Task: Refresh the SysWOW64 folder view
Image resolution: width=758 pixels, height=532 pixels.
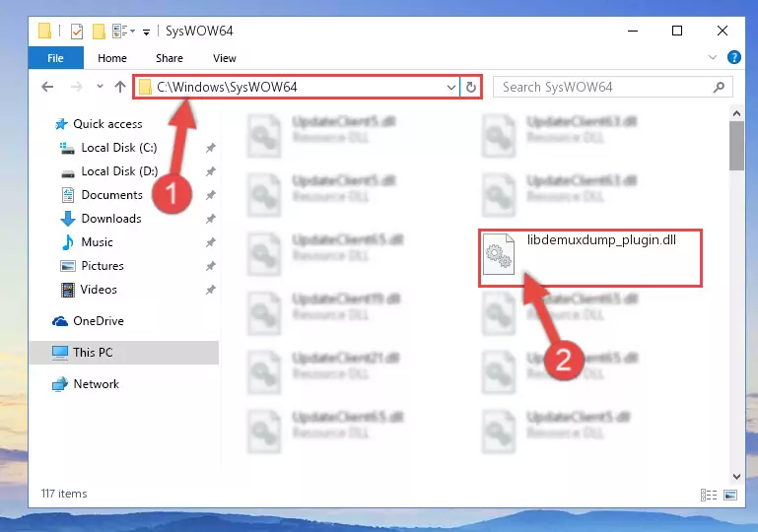Action: (471, 87)
